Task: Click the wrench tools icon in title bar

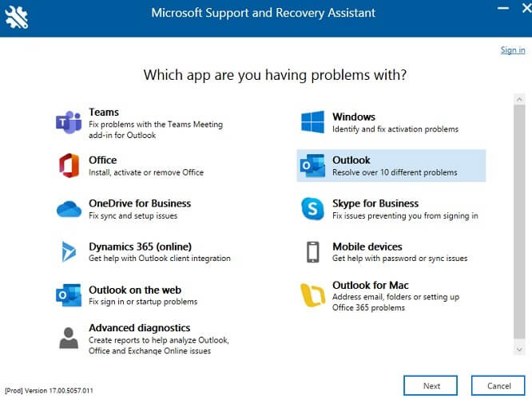Action: tap(16, 17)
